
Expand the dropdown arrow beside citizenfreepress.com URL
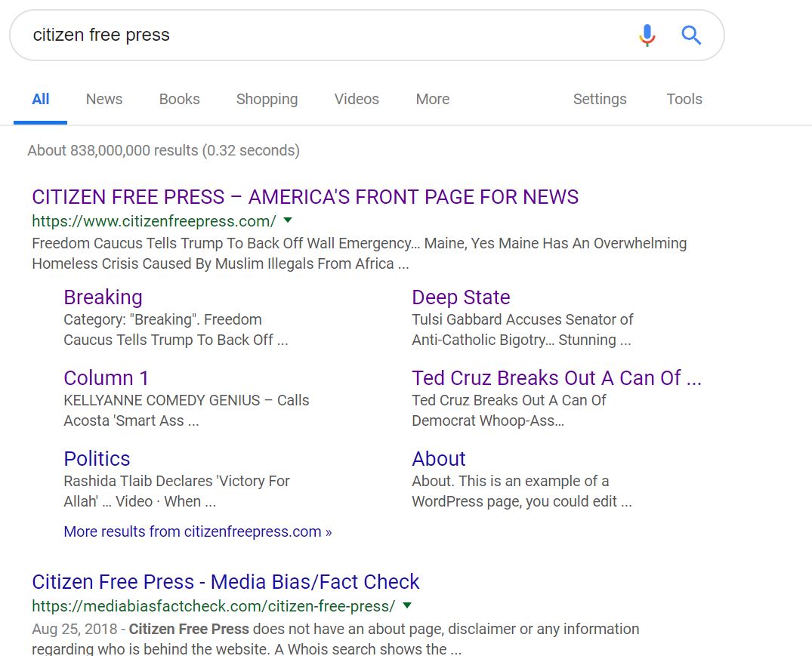[288, 220]
